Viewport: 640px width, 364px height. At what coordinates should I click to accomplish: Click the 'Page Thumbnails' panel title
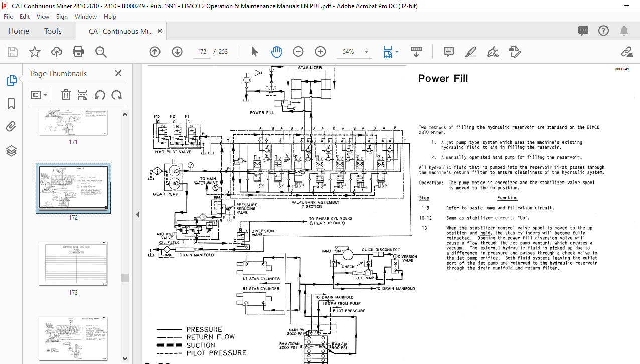pos(59,73)
